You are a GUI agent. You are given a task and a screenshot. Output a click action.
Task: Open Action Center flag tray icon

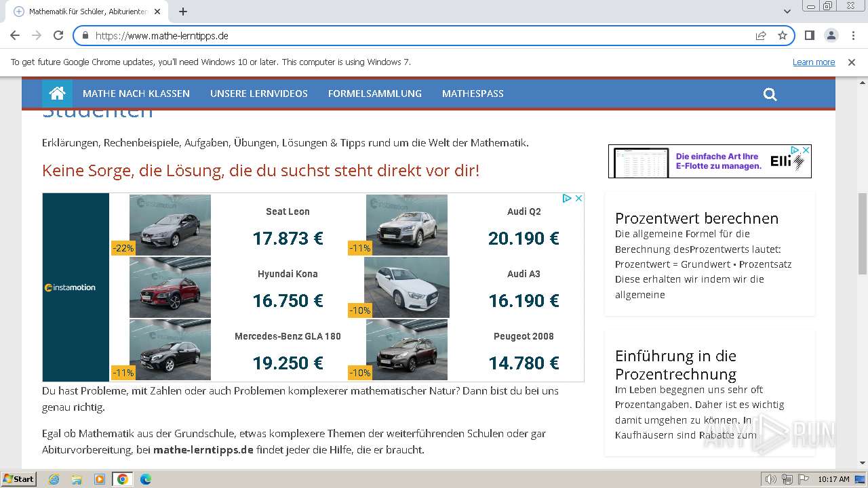pos(804,479)
